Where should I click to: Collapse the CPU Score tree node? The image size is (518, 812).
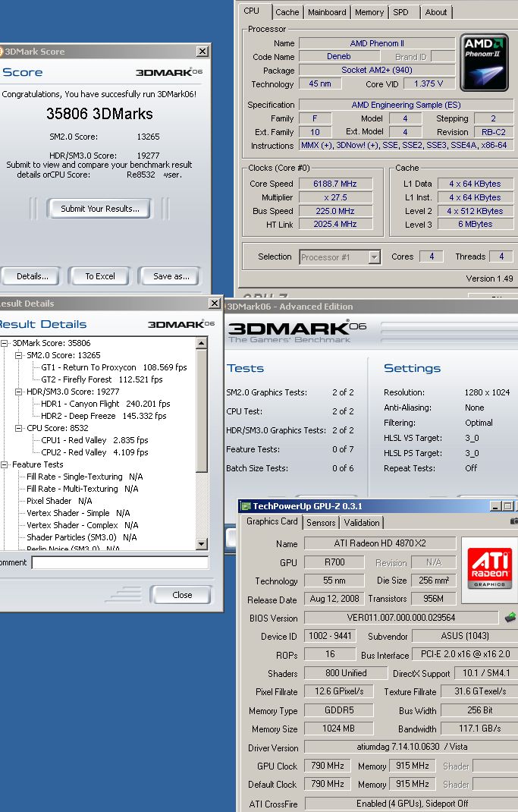tap(19, 428)
